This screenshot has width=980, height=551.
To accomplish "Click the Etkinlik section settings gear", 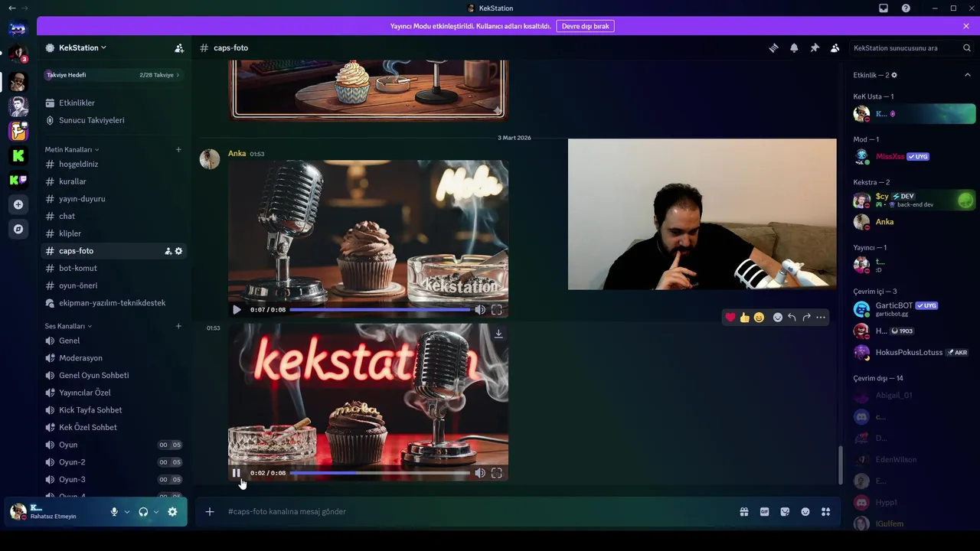I will coord(894,75).
